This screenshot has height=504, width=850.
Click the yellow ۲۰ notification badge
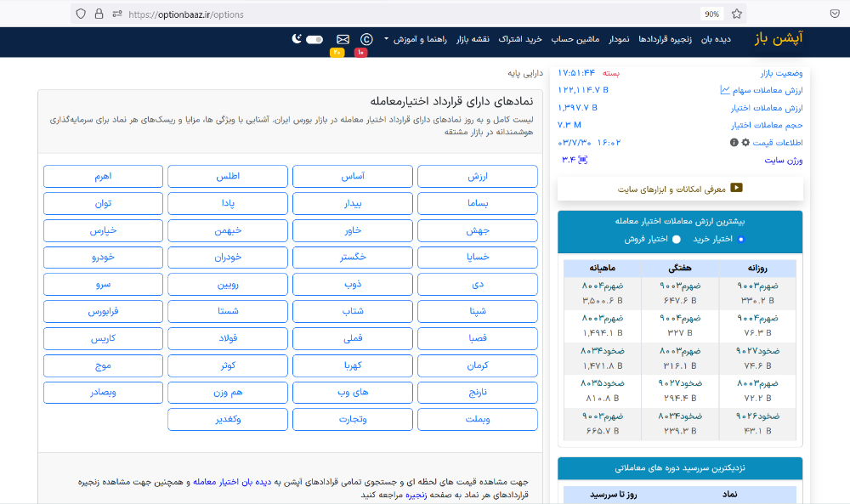[x=337, y=53]
